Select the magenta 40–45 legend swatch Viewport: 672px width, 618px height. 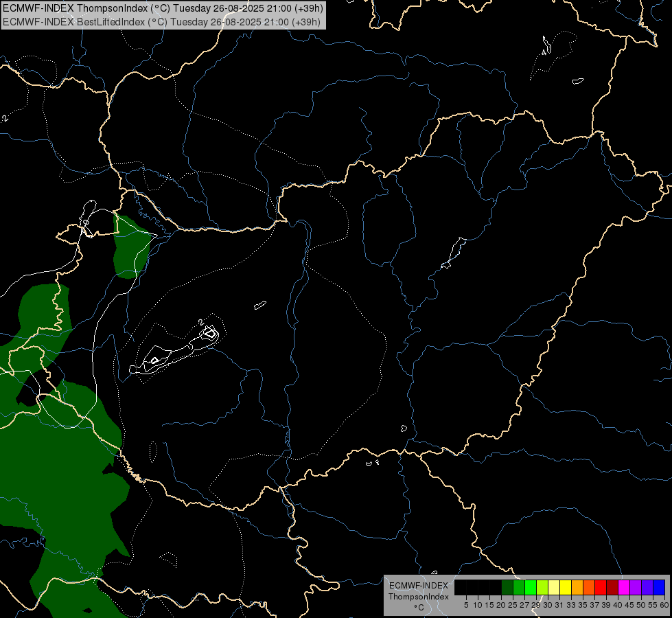click(x=624, y=587)
